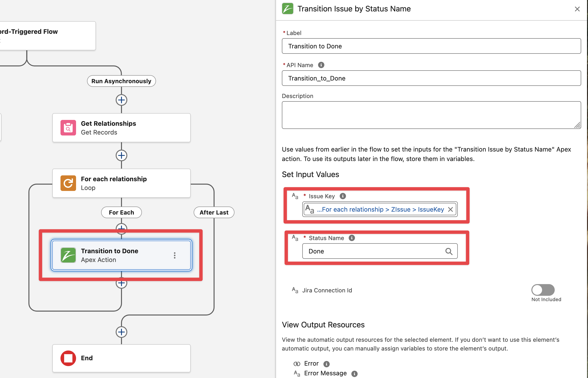Click the Error output info icon
588x378 pixels.
pos(326,364)
